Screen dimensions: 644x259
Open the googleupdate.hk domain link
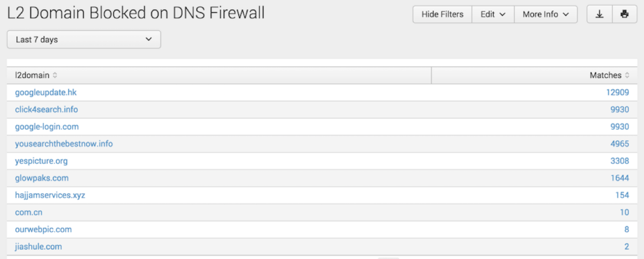coord(46,92)
